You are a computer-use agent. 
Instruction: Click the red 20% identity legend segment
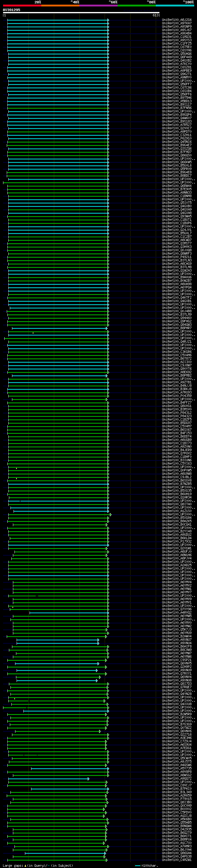22,6
